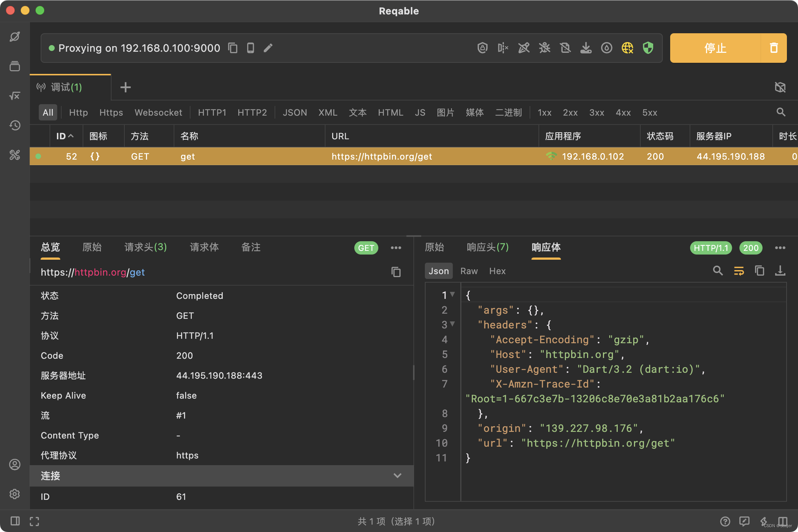The height and width of the screenshot is (532, 798).
Task: Enter fullscreen with status bar icon
Action: (34, 521)
